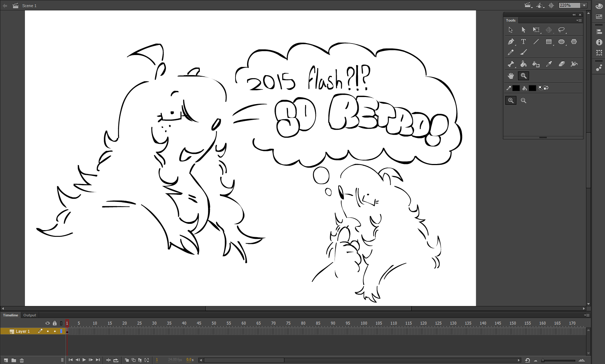Screen dimensions: 605x364
Task: Select the Text tool
Action: tap(524, 42)
